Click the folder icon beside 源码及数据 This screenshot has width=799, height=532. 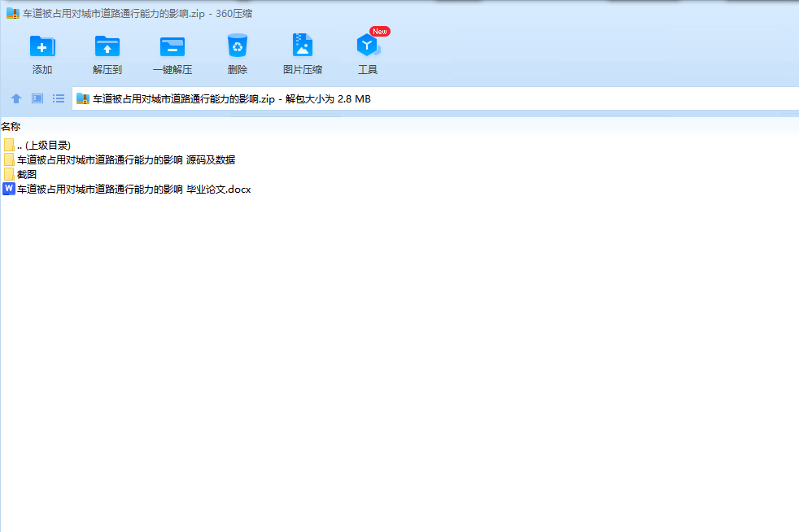(9, 159)
